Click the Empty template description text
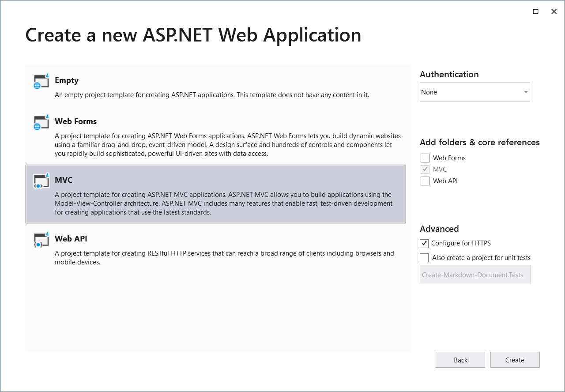The height and width of the screenshot is (392, 565). coord(212,95)
